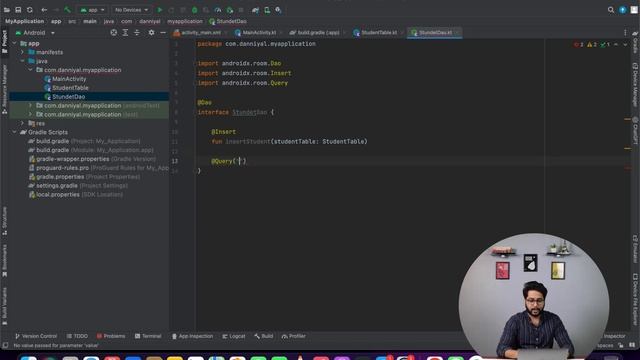Select MainActivity in project tree
Viewport: 640px width, 360px height.
point(69,79)
